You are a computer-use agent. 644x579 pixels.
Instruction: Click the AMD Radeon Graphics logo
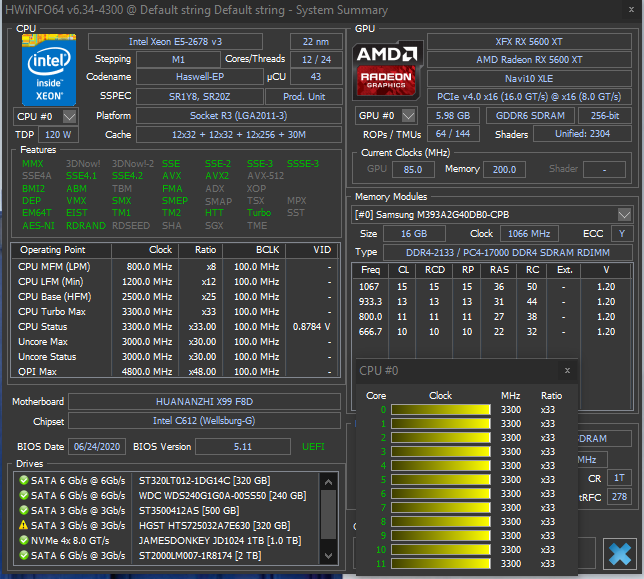(387, 70)
